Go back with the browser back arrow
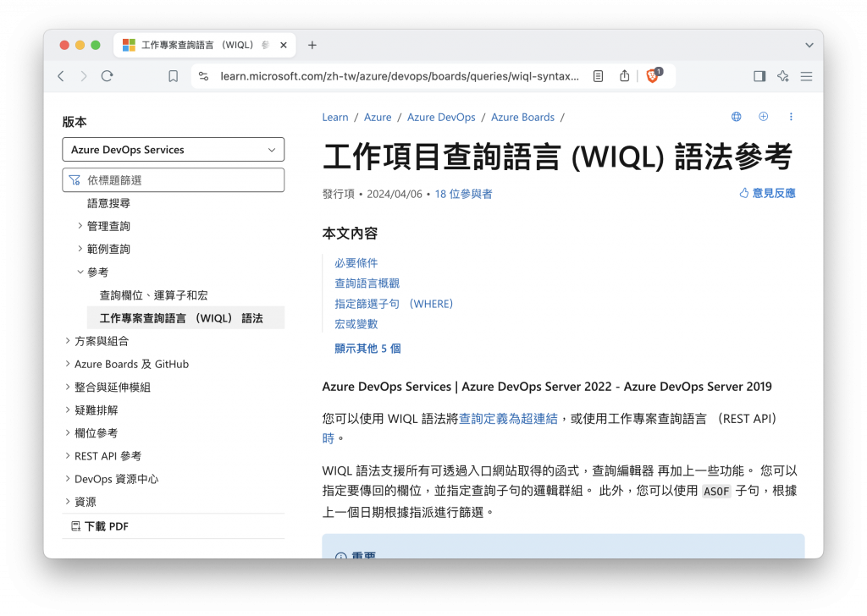This screenshot has height=616, width=867. (61, 76)
